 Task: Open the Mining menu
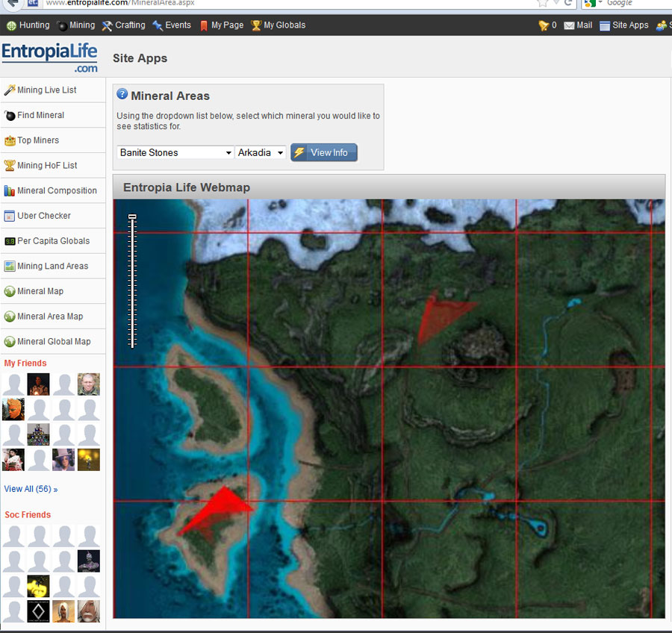click(x=76, y=25)
